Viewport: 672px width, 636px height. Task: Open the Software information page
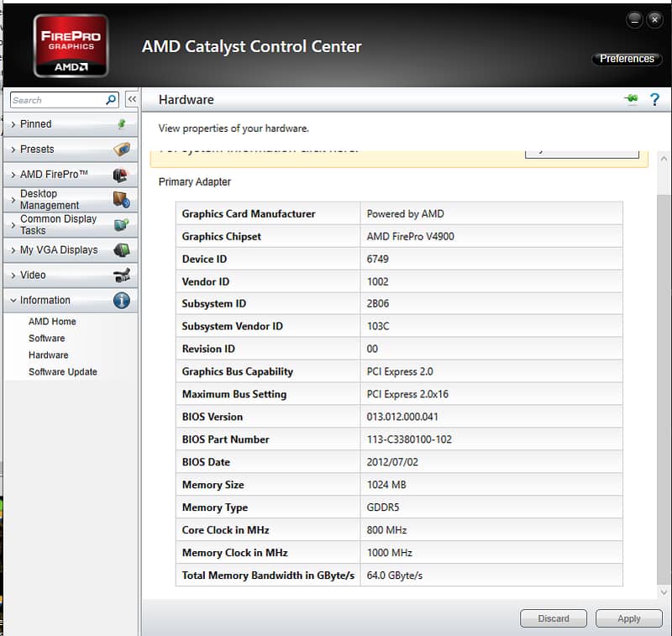point(47,338)
